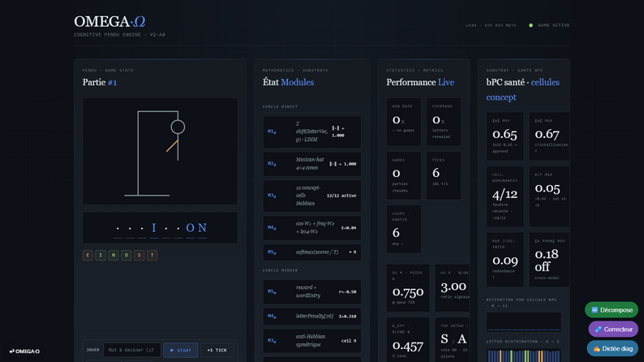Click the GAME ACTIVE status indicator
The width and height of the screenshot is (644, 362).
(549, 25)
